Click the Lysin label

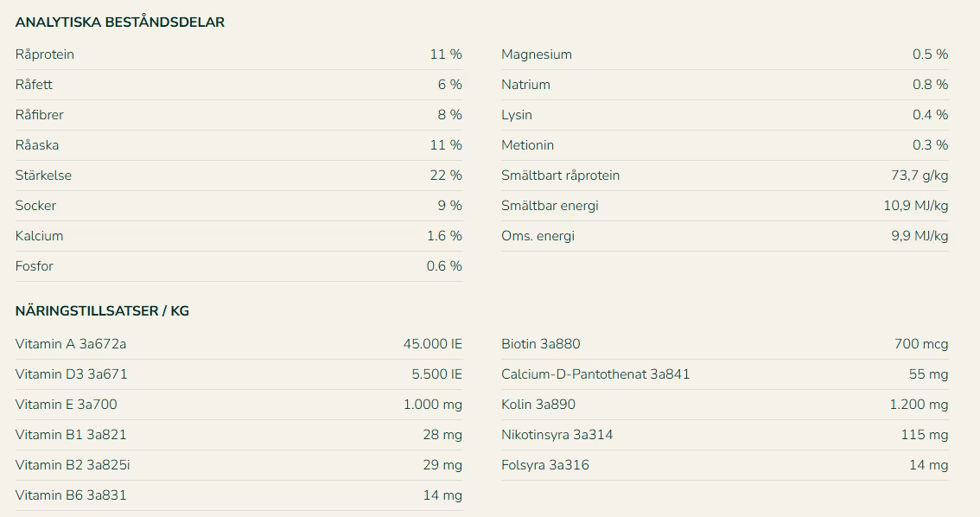tap(517, 115)
